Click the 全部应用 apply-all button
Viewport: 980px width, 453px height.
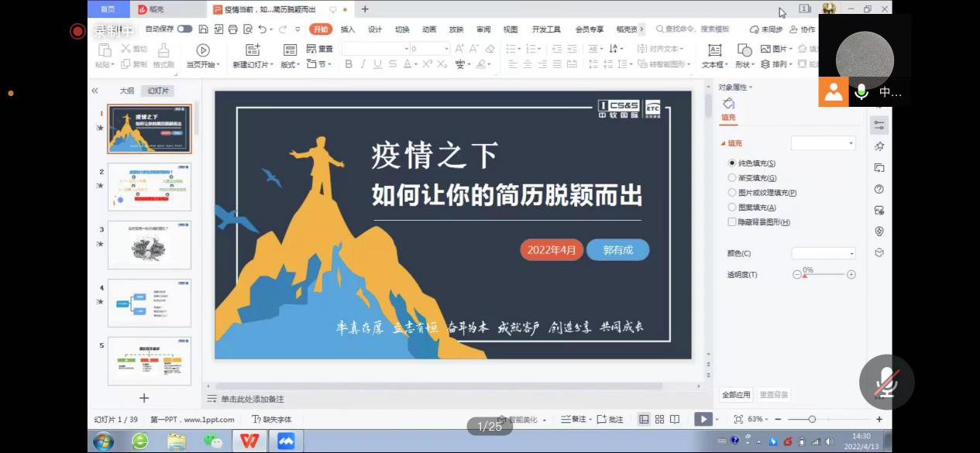[x=736, y=395]
